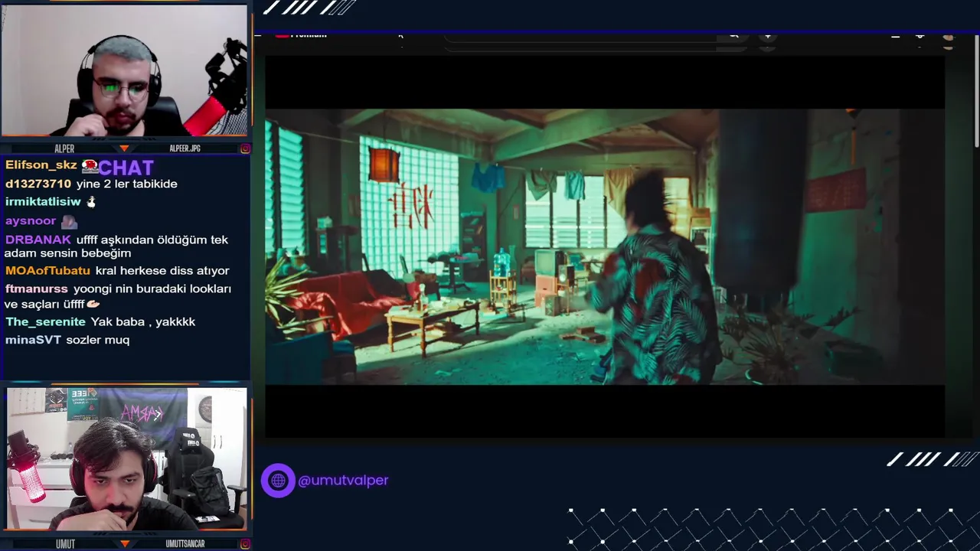
Task: Click the message 'yine 2 ler tabikide'
Action: [x=127, y=184]
